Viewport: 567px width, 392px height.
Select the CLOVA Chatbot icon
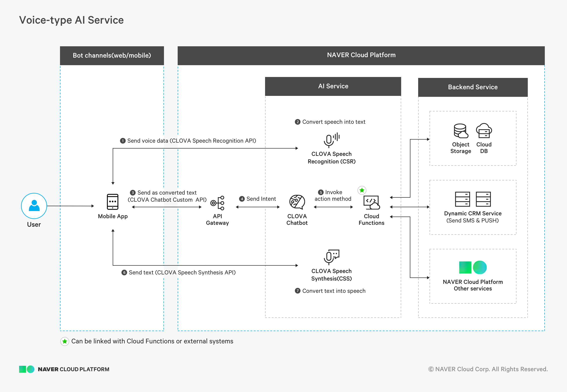[x=297, y=202]
